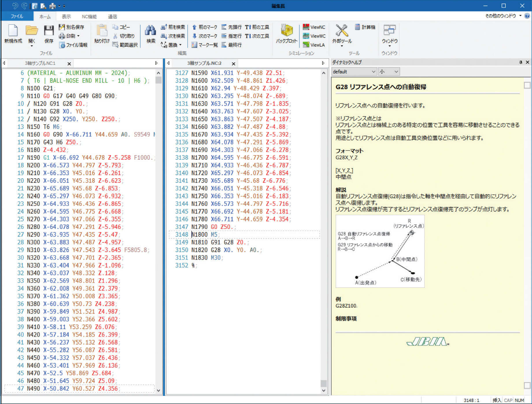Jump to 次の工具 (next tool)

click(257, 36)
